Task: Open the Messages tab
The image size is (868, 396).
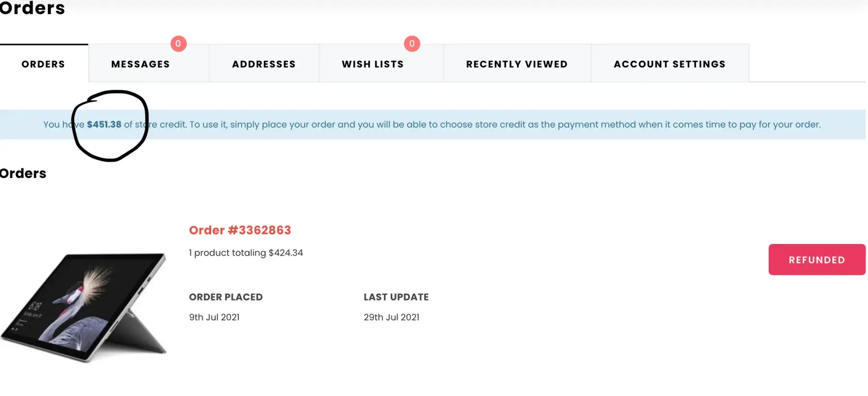Action: [x=140, y=64]
